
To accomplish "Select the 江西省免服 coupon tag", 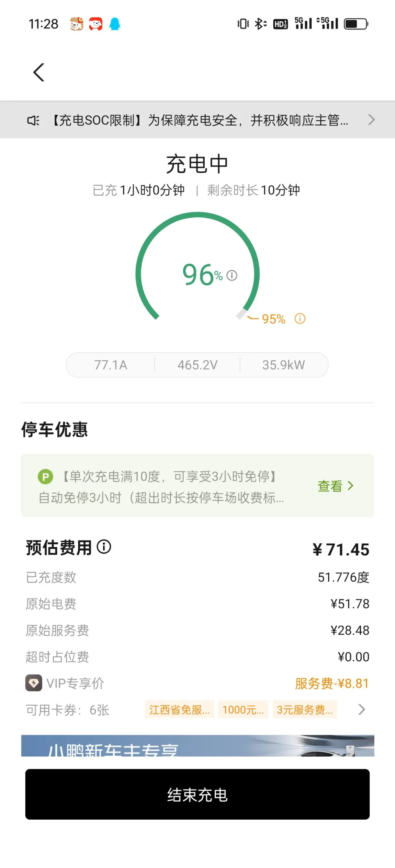I will pos(179,709).
